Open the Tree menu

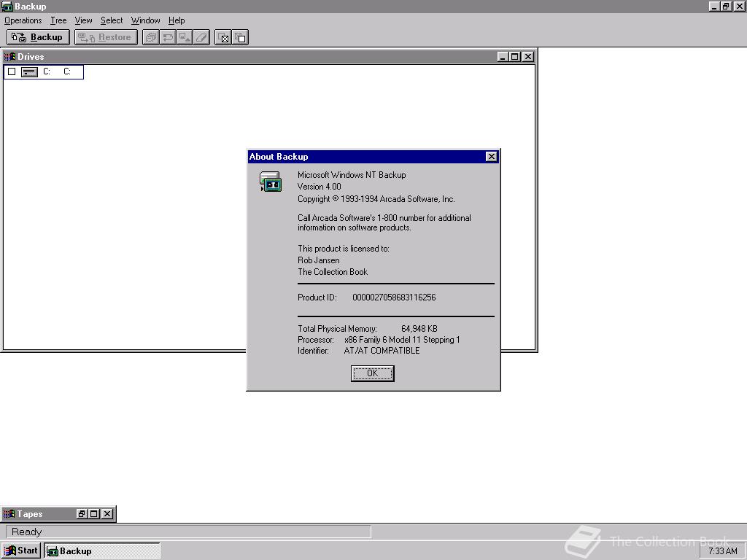point(58,20)
